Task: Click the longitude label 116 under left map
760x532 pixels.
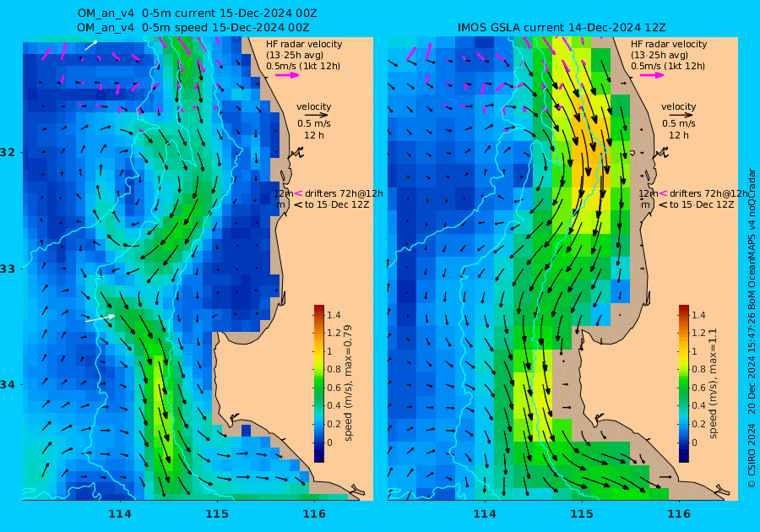Action: click(314, 514)
